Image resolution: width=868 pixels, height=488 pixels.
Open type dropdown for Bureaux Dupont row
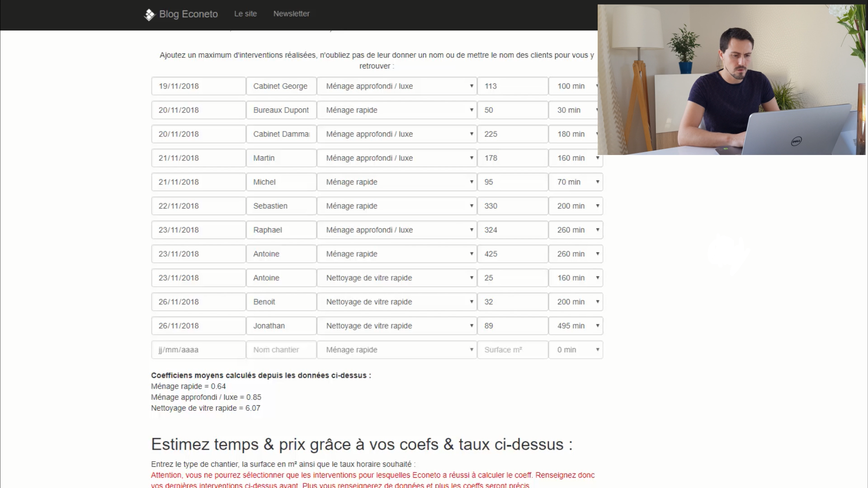click(397, 110)
